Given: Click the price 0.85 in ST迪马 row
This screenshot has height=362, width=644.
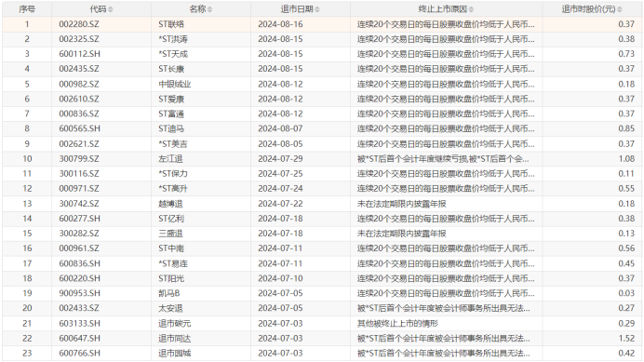Looking at the screenshot, I should [626, 128].
